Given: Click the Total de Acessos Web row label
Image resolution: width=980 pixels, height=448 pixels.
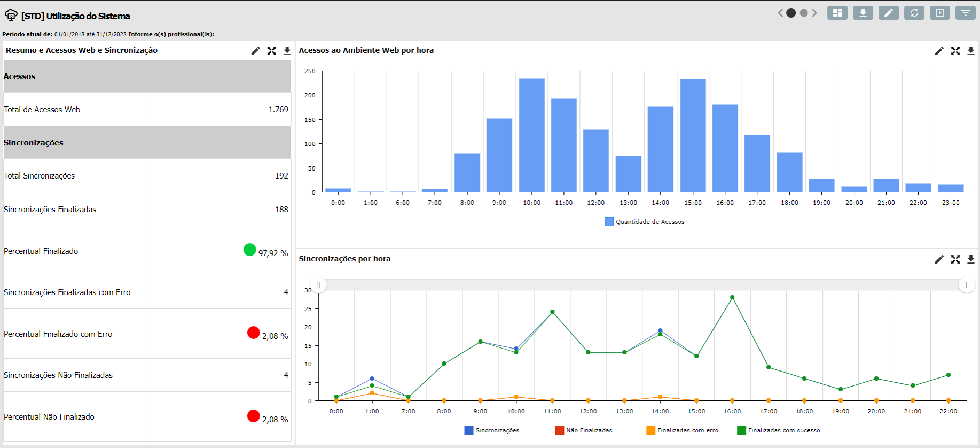Looking at the screenshot, I should click(42, 110).
